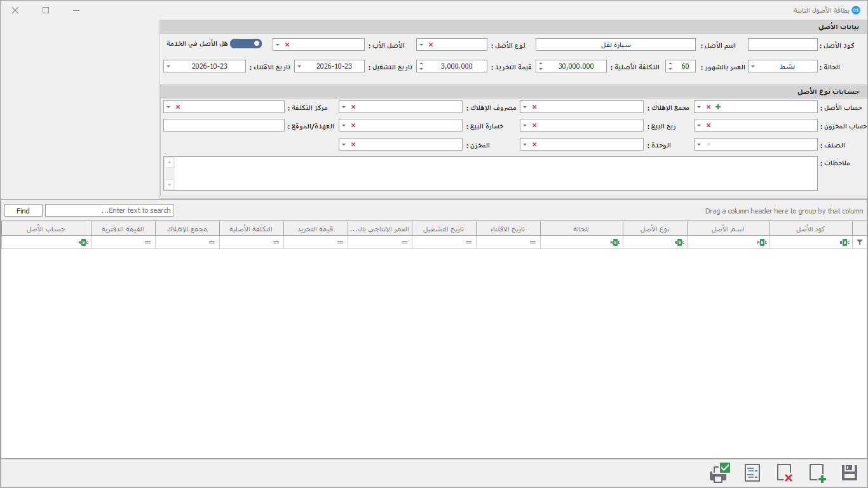This screenshot has height=488, width=868.
Task: Click the filter funnel icon in grid
Action: point(860,242)
